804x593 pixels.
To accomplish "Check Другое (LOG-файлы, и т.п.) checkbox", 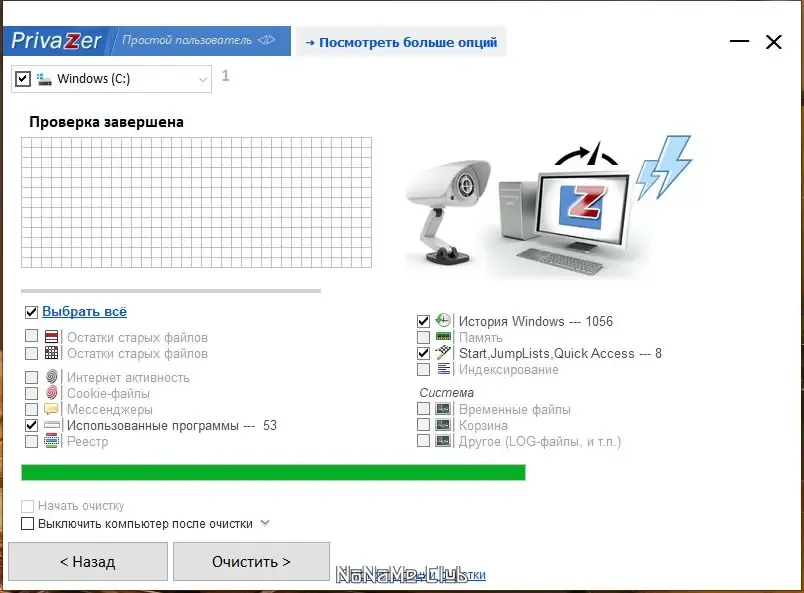I will (x=423, y=440).
